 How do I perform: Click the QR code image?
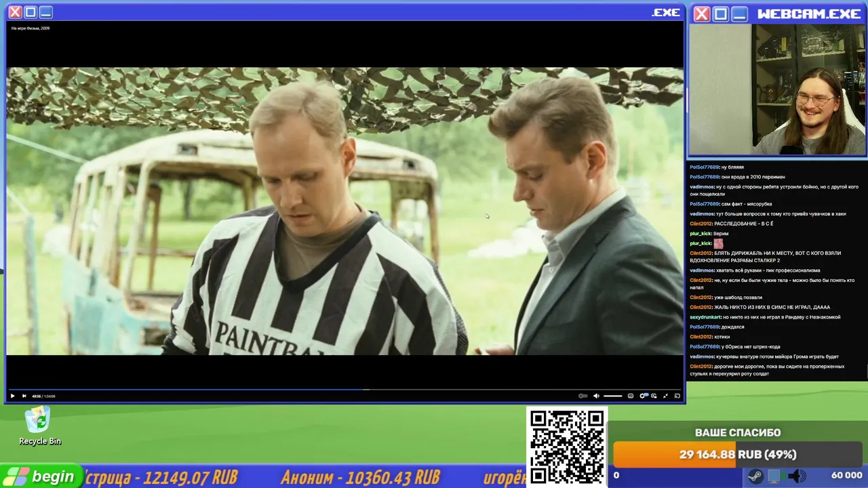[567, 447]
